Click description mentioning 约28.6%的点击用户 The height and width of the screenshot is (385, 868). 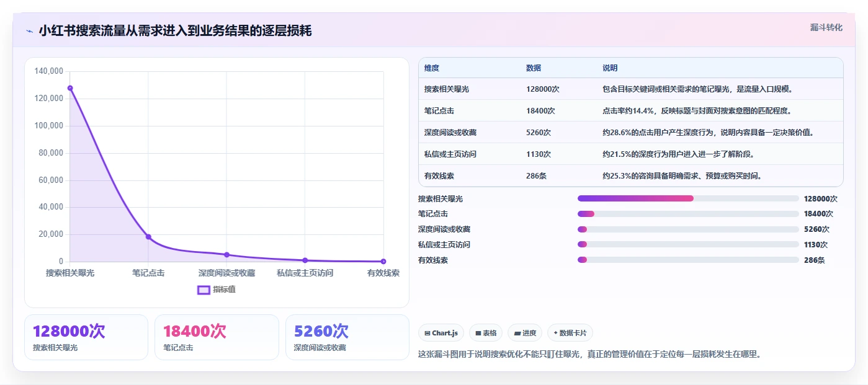(708, 133)
